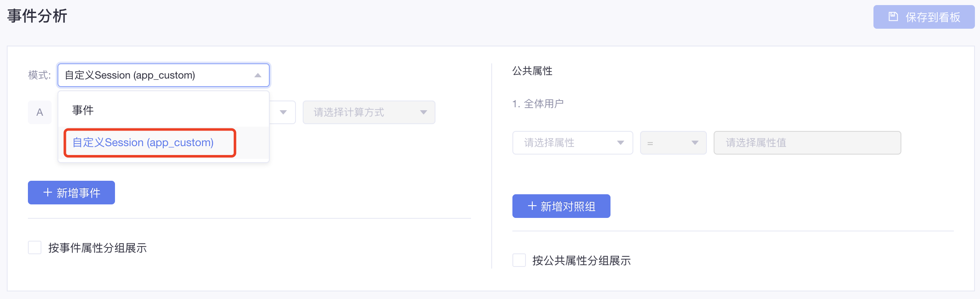Click the save icon on 保存到看板 button
The image size is (980, 299).
[x=893, y=17]
